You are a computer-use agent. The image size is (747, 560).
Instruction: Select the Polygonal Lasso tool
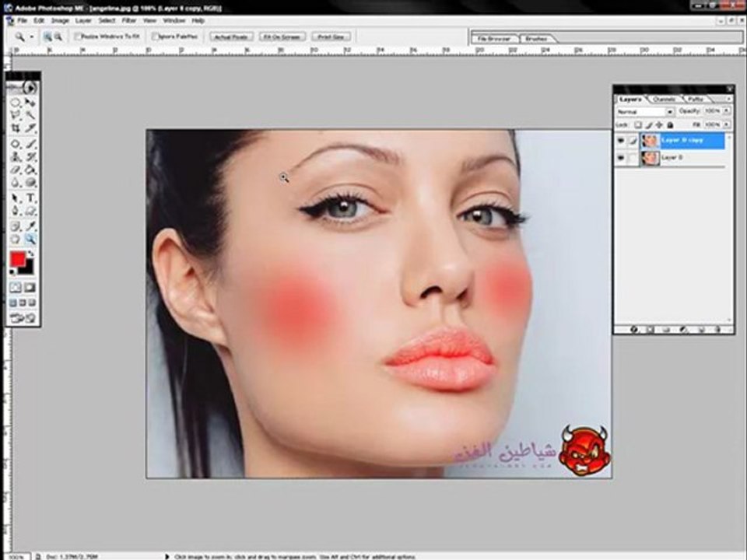[16, 115]
